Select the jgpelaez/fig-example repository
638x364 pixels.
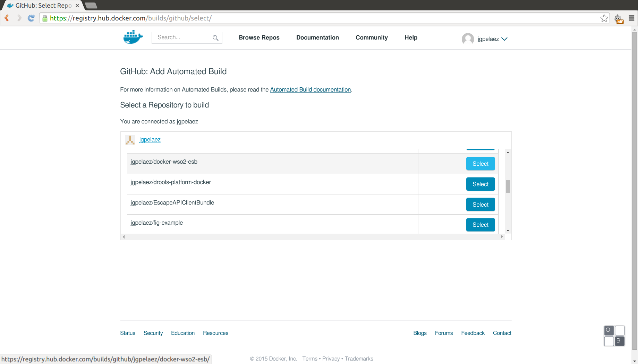click(480, 225)
